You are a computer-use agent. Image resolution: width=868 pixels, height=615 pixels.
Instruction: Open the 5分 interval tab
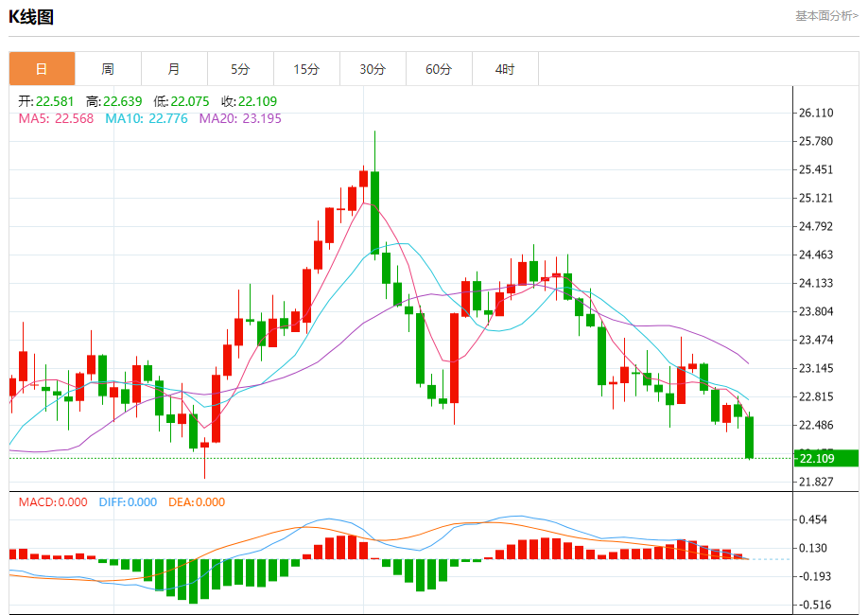[240, 69]
